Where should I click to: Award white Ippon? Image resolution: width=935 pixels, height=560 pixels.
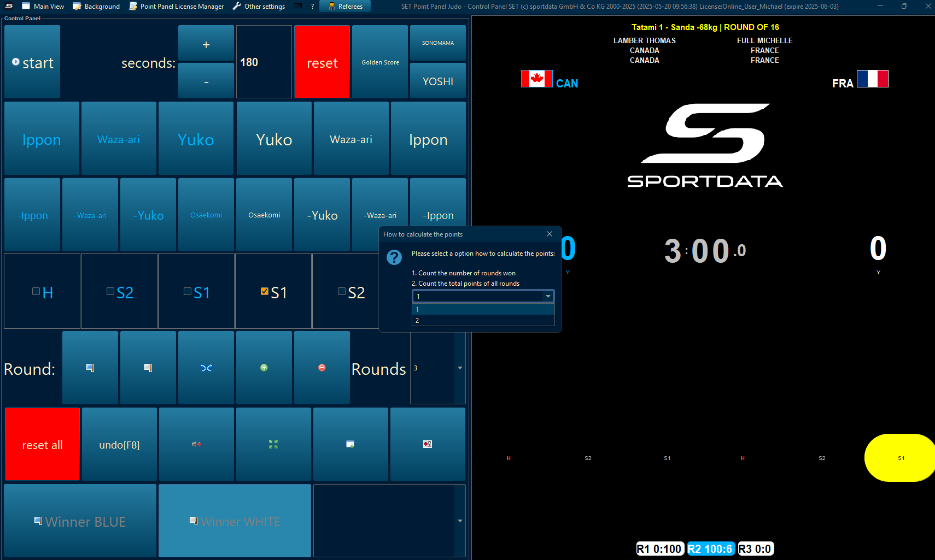coord(428,138)
